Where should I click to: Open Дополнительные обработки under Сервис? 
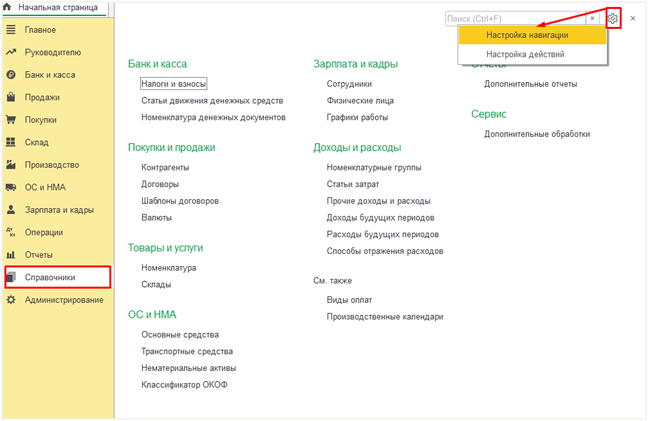tap(536, 133)
